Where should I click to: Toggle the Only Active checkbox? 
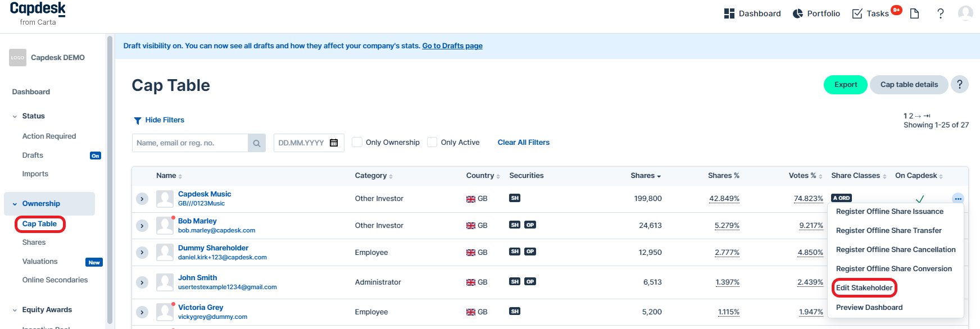pyautogui.click(x=432, y=142)
